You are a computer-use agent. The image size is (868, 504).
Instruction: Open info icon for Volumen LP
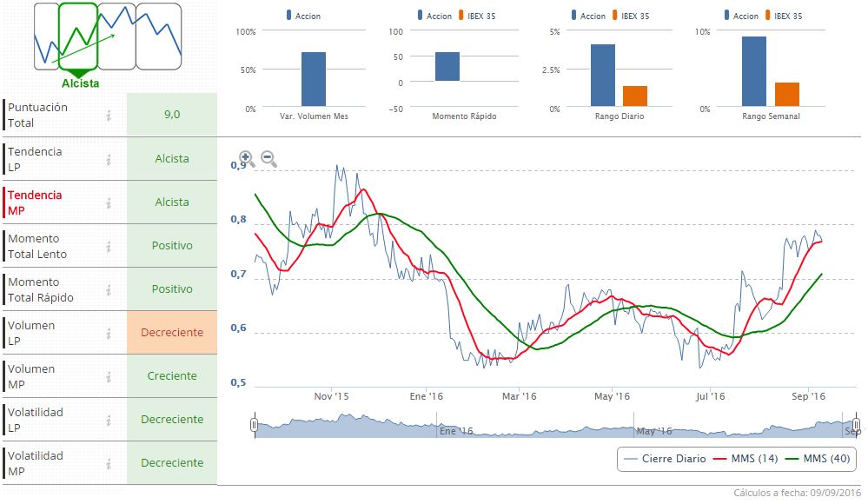pos(109,333)
